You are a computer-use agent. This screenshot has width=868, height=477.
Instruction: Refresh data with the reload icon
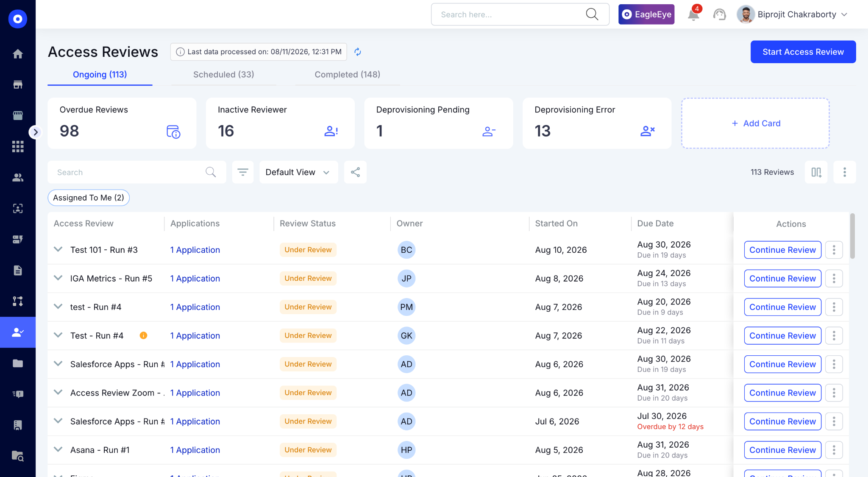pos(358,52)
